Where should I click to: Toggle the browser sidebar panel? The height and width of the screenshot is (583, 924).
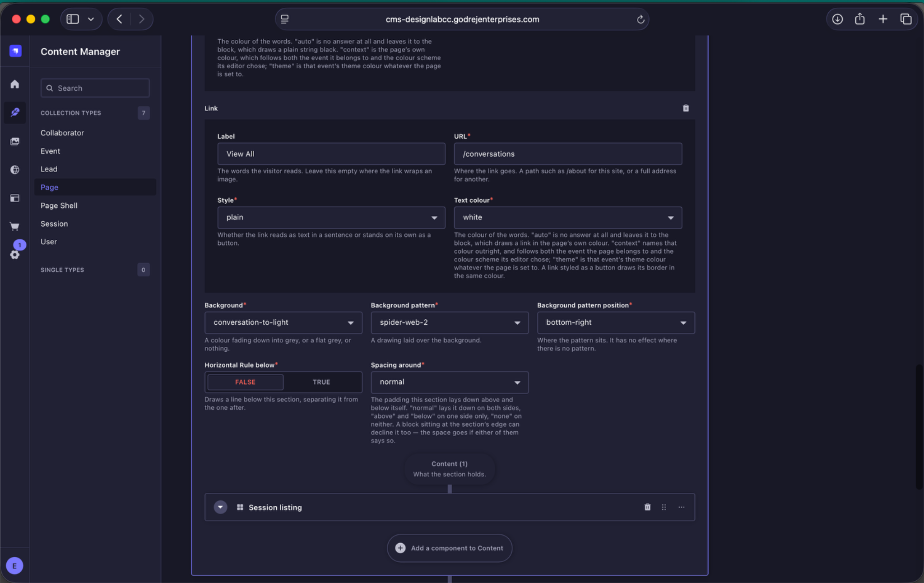(x=73, y=19)
